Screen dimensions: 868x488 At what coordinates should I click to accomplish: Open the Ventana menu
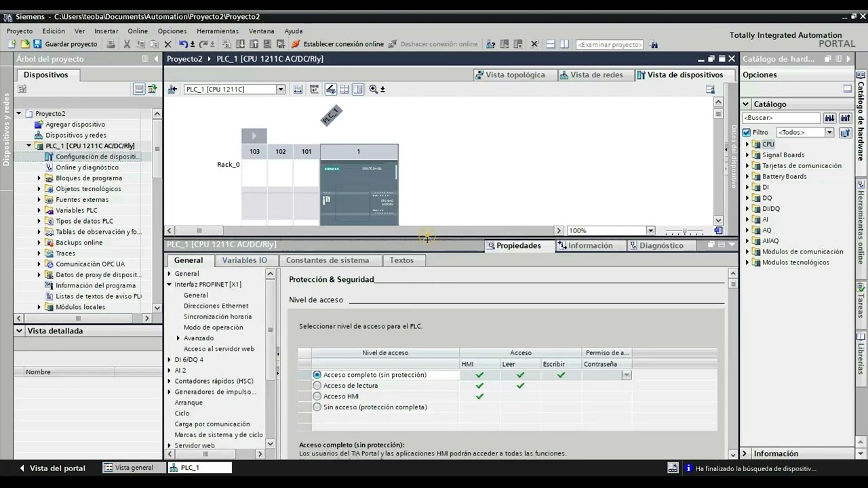tap(262, 31)
